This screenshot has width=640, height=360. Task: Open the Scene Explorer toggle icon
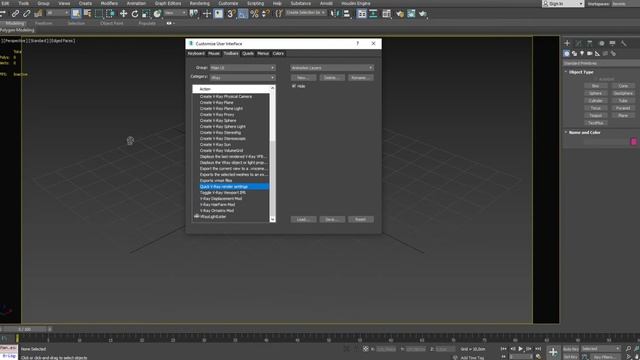(362, 14)
